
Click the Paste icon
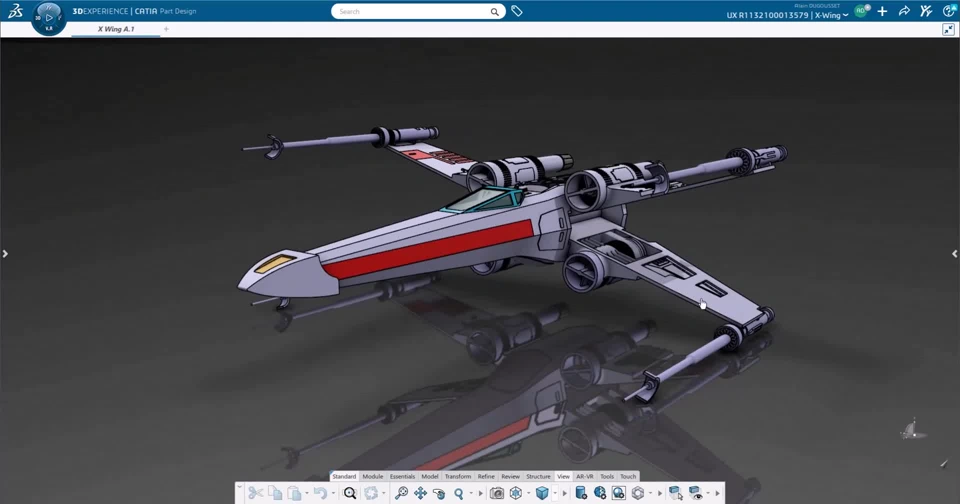[294, 493]
